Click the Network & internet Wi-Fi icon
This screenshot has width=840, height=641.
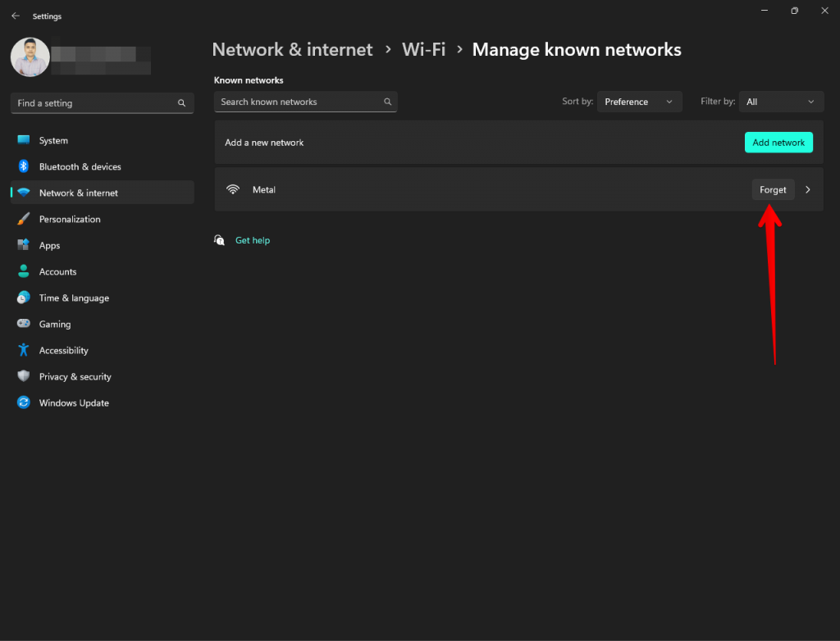tap(24, 193)
